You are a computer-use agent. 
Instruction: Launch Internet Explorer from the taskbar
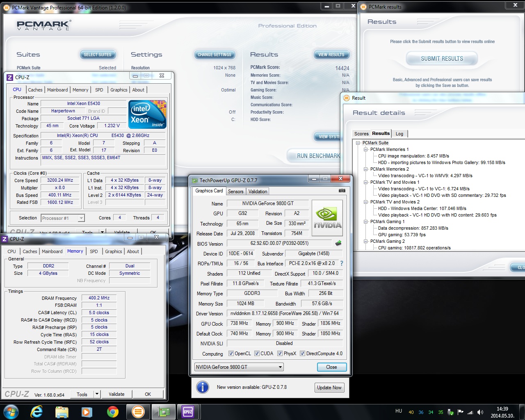tap(37, 411)
